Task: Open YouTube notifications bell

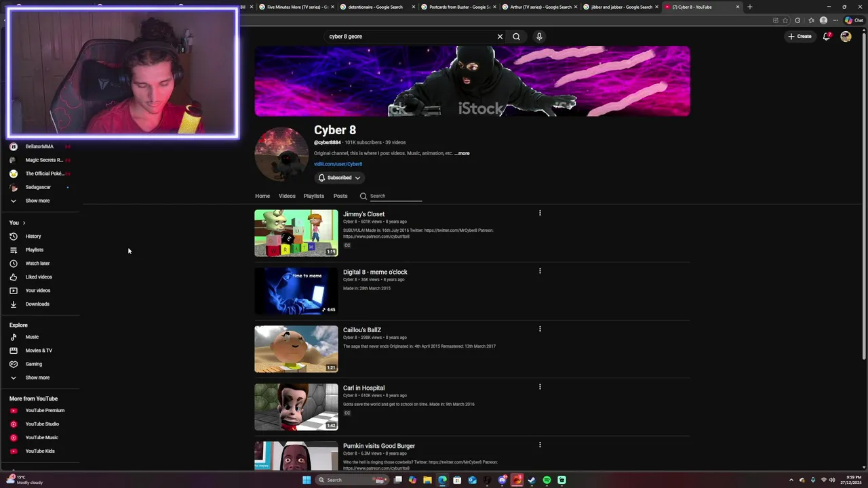Action: click(x=826, y=37)
